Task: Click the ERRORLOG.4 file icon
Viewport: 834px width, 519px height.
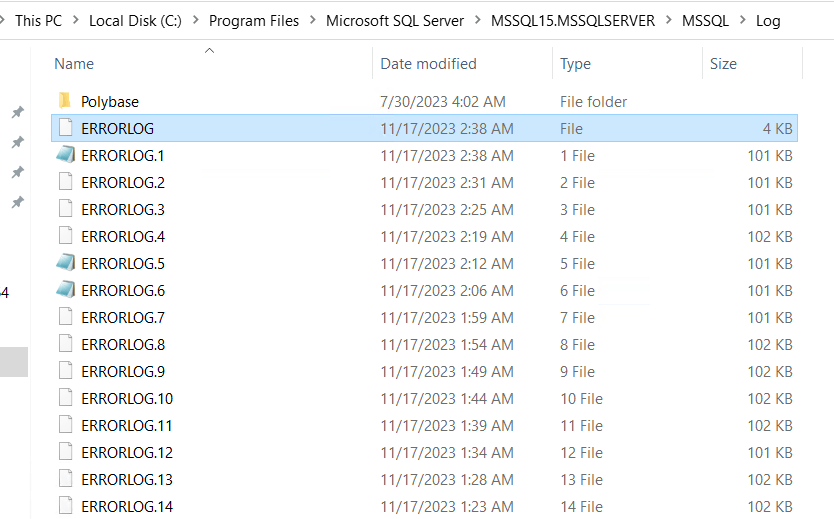Action: click(65, 236)
